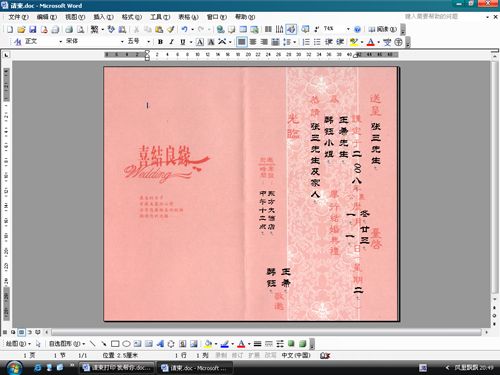Open the 自选图形 AutoShapes dropdown
Screen dimensions: 500x375
tap(67, 344)
